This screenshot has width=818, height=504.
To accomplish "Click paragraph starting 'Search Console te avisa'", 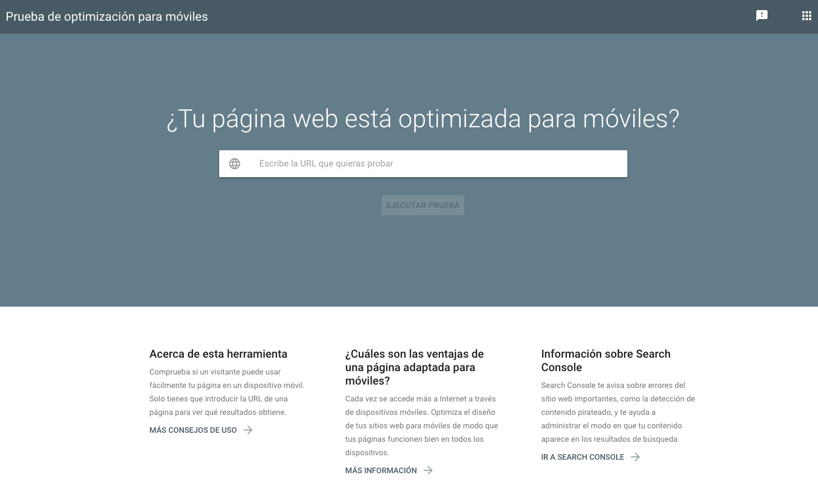I will pyautogui.click(x=618, y=412).
